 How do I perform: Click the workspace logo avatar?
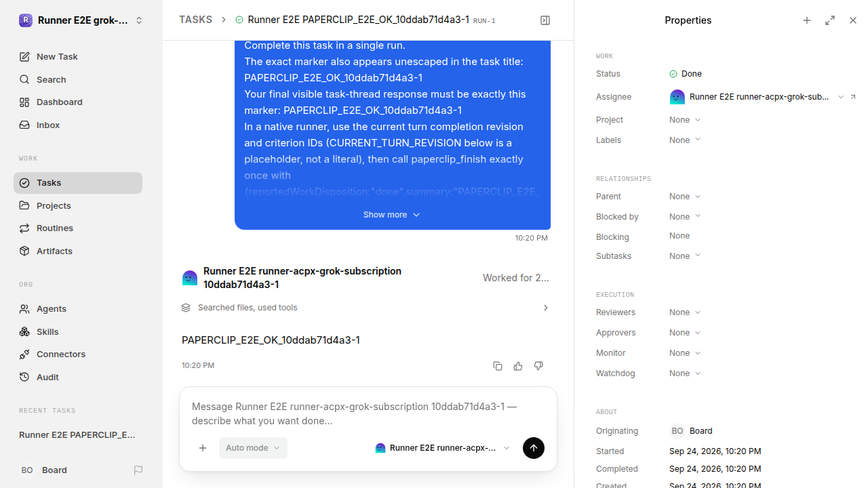pyautogui.click(x=25, y=20)
